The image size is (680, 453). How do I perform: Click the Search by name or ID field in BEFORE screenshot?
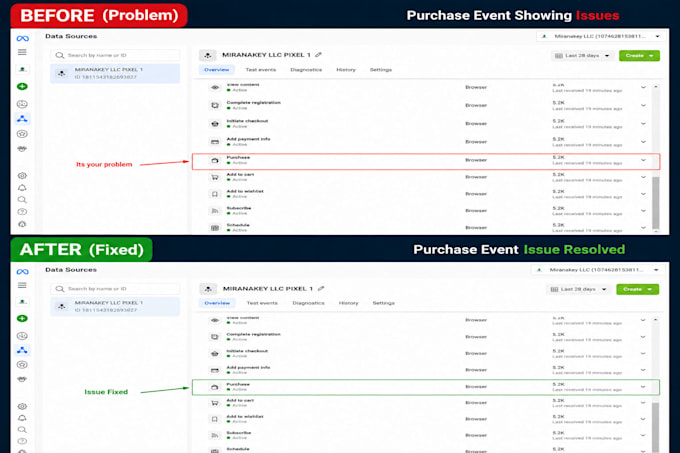(115, 55)
